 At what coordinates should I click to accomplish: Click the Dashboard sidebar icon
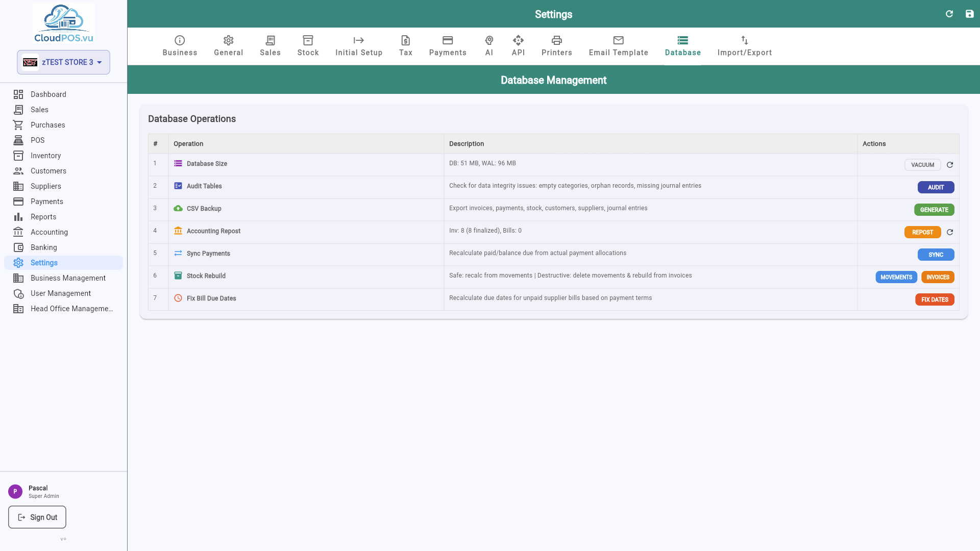[x=18, y=94]
